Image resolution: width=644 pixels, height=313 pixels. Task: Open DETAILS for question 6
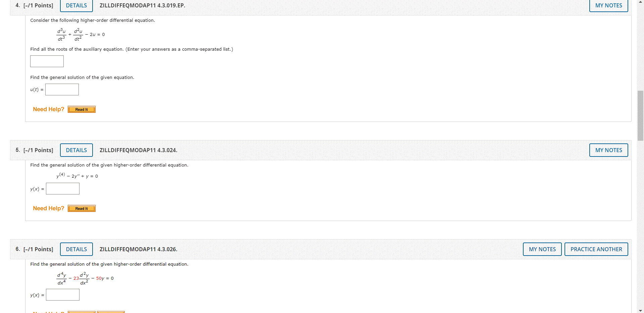click(76, 249)
